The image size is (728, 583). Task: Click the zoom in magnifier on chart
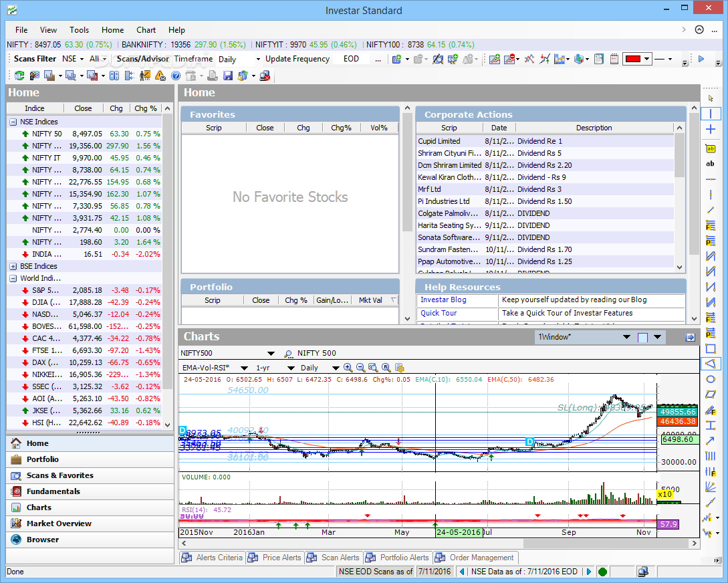(348, 367)
